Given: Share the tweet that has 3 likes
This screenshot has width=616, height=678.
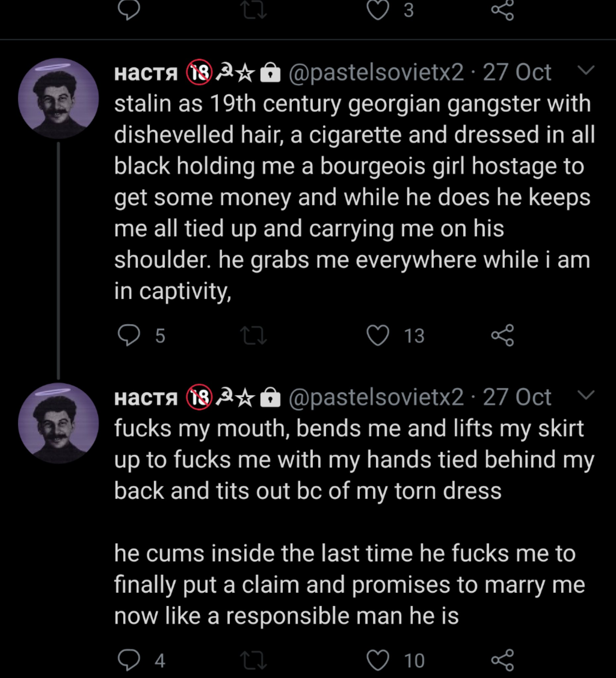Looking at the screenshot, I should (x=503, y=10).
